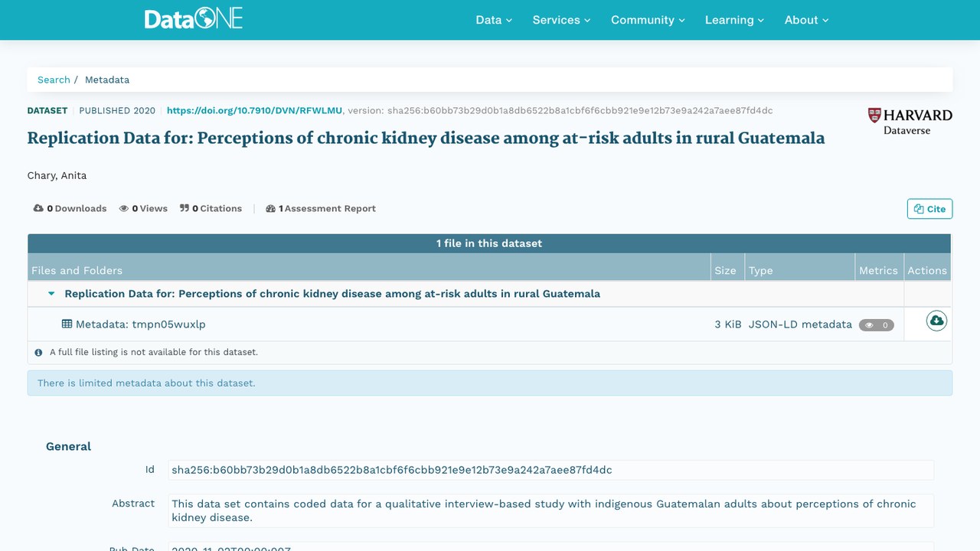
Task: Expand the About navigation menu
Action: pos(807,20)
